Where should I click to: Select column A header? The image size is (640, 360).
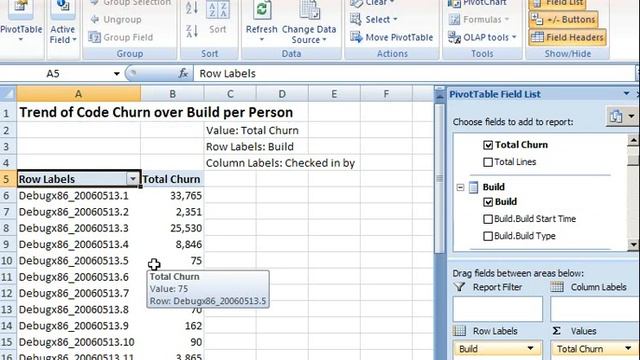pos(78,94)
